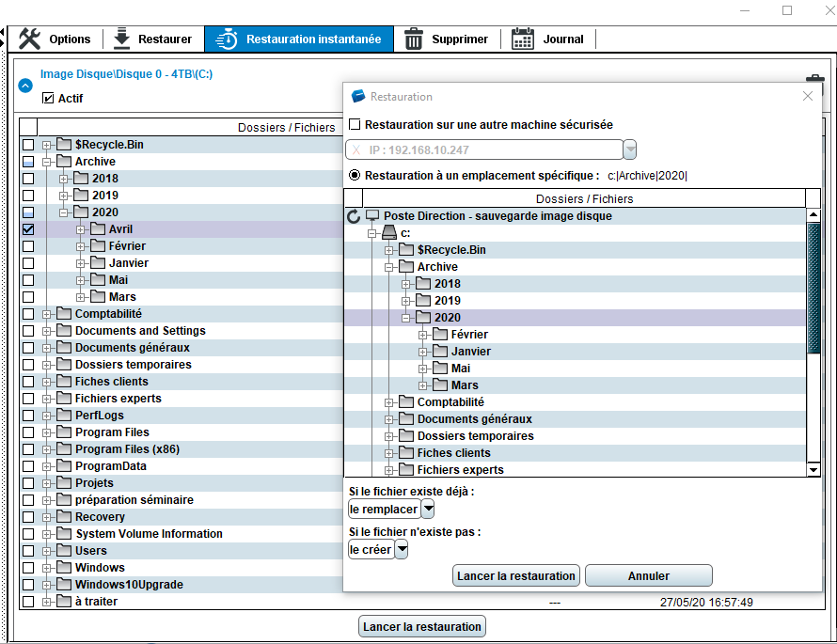Image resolution: width=837 pixels, height=644 pixels.
Task: Expand Documents and Settings in left tree
Action: tap(46, 331)
